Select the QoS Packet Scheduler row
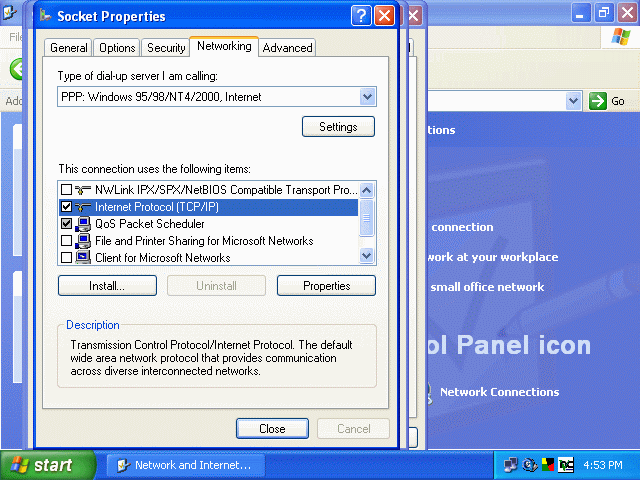Image resolution: width=640 pixels, height=480 pixels. (x=209, y=224)
